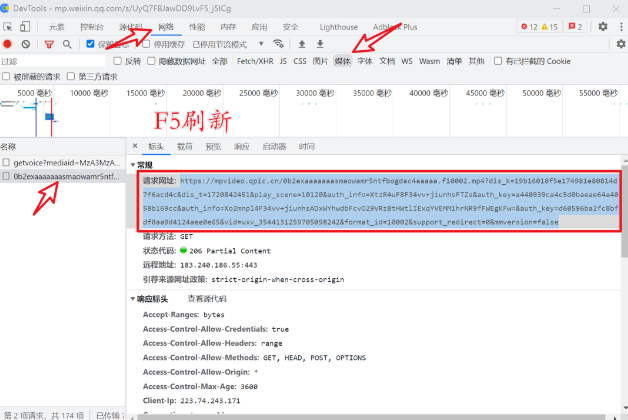The image size is (628, 420).
Task: Toggle the 保留日志 checkbox
Action: (x=91, y=44)
